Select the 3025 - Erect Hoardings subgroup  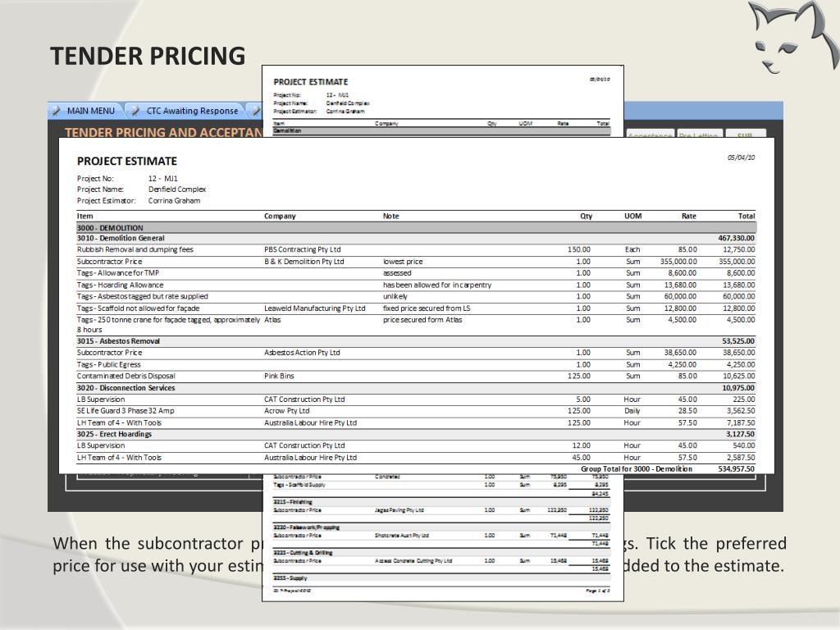[x=114, y=434]
